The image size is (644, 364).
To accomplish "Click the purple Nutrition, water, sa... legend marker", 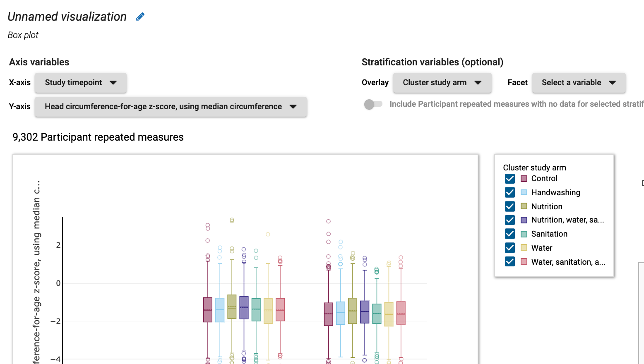I will (x=524, y=220).
